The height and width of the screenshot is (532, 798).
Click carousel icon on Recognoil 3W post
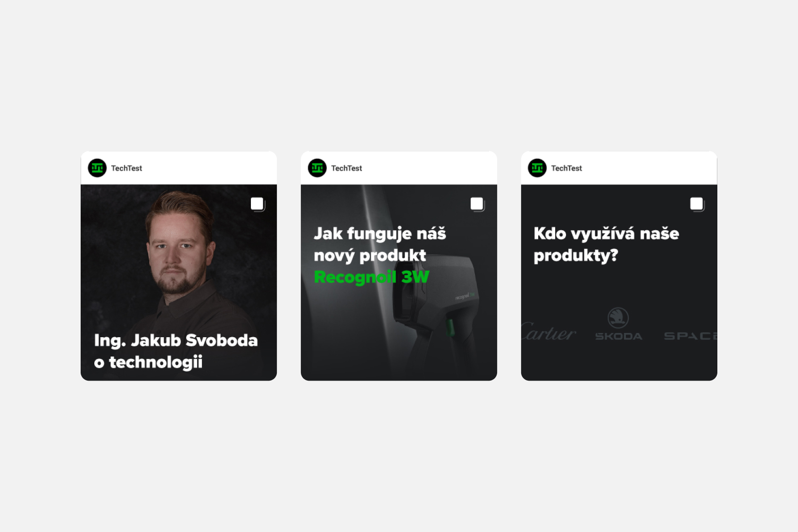477,204
